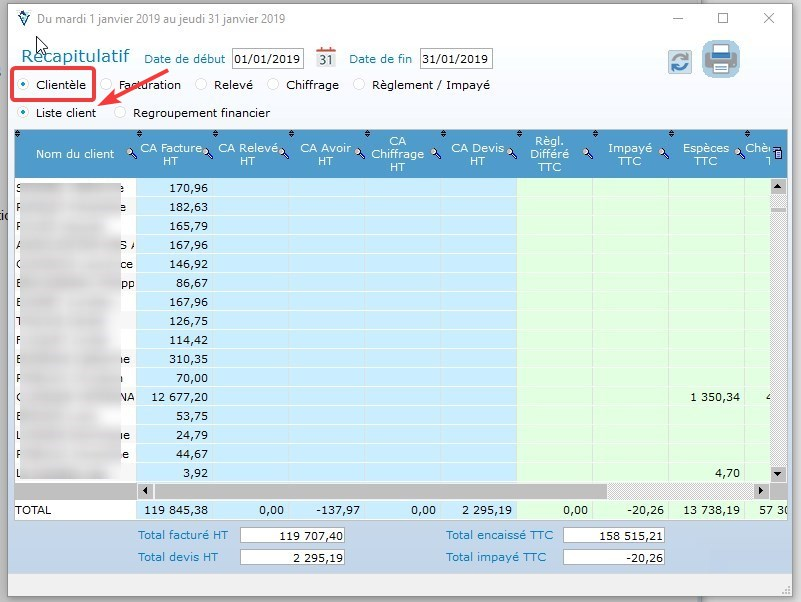This screenshot has height=602, width=801.
Task: Select the Regroupement financier radio button
Action: 120,112
